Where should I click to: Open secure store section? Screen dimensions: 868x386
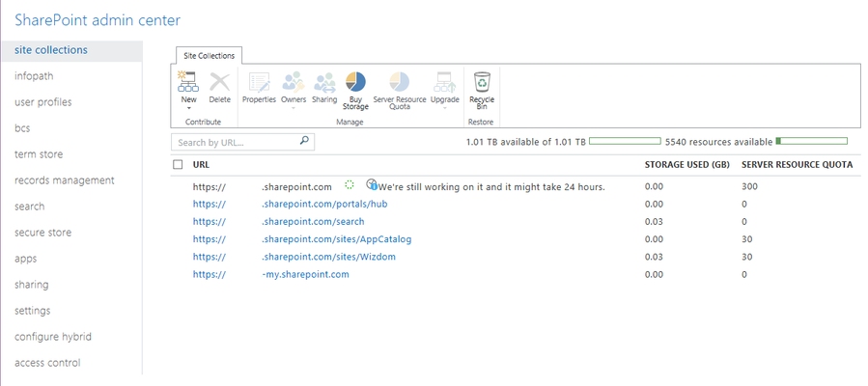42,233
